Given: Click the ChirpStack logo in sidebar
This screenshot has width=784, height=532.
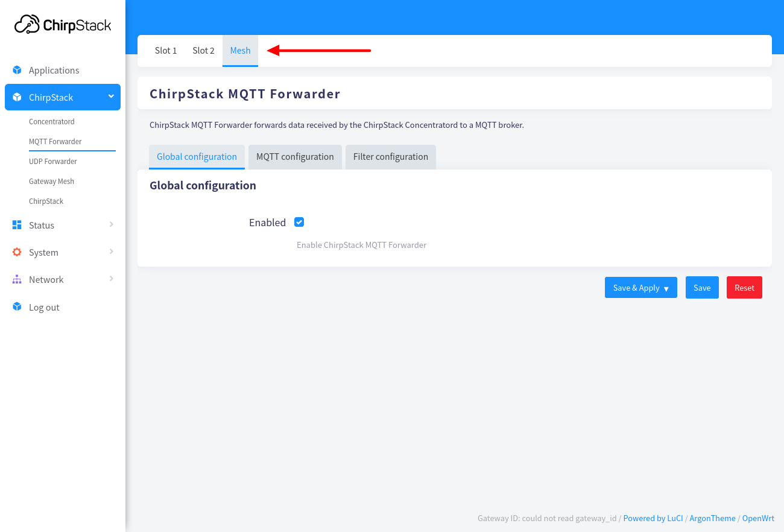Looking at the screenshot, I should (63, 25).
